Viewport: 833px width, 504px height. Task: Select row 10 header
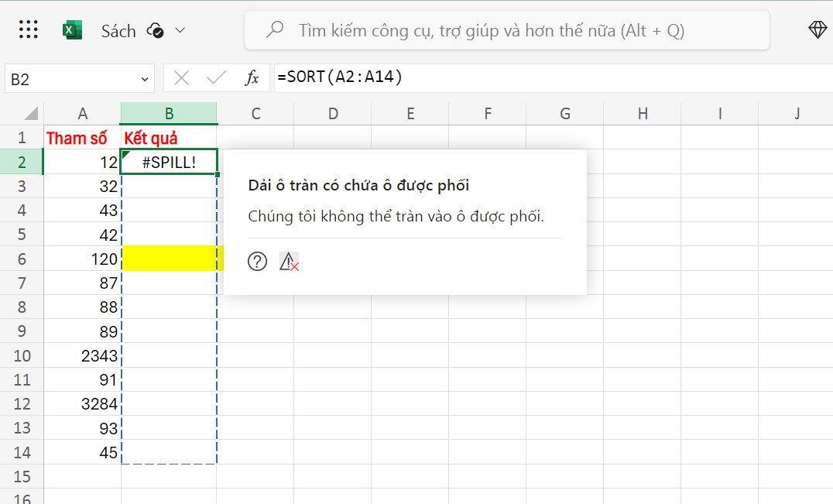click(x=22, y=355)
